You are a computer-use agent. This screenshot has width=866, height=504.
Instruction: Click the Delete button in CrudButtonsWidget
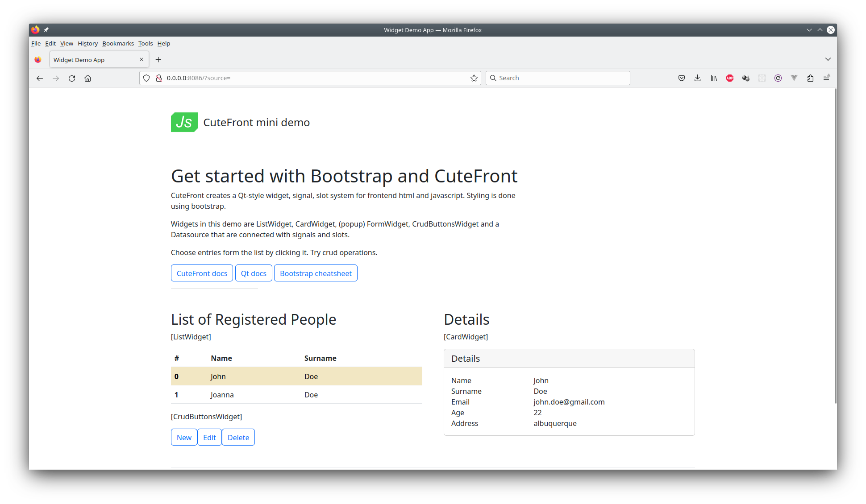click(x=238, y=437)
